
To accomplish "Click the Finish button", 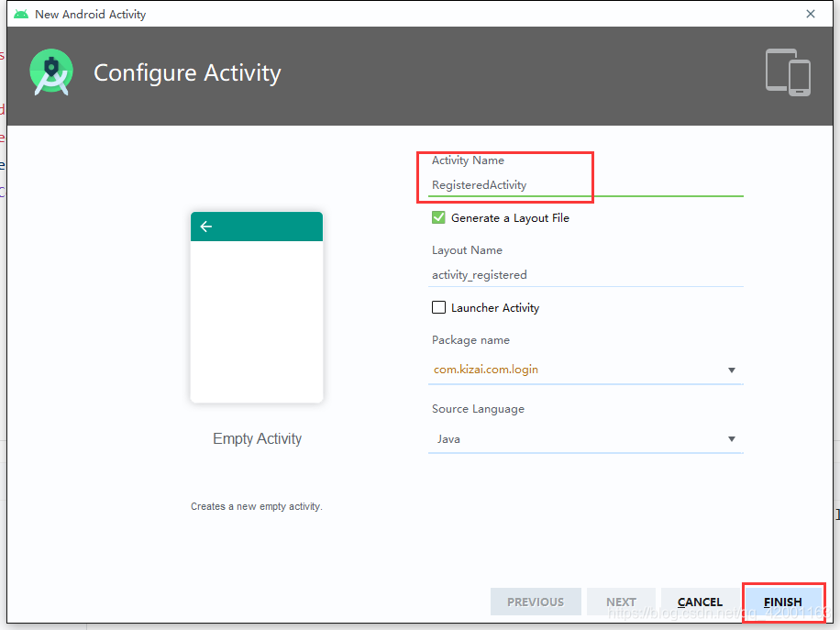I will point(782,602).
